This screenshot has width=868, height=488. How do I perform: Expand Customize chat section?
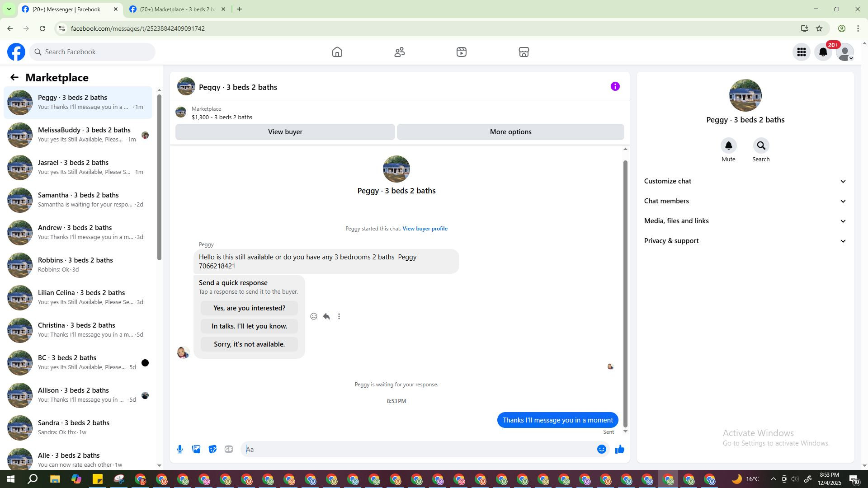pos(745,181)
